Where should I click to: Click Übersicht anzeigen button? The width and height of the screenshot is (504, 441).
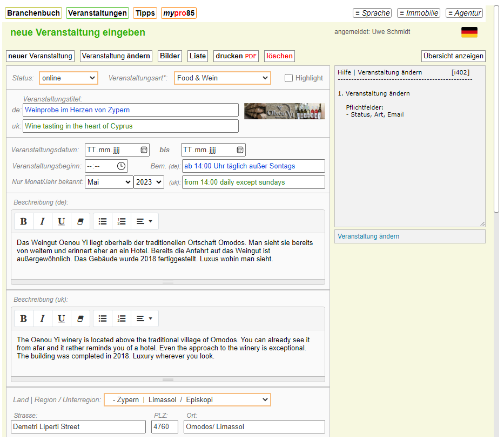click(453, 56)
